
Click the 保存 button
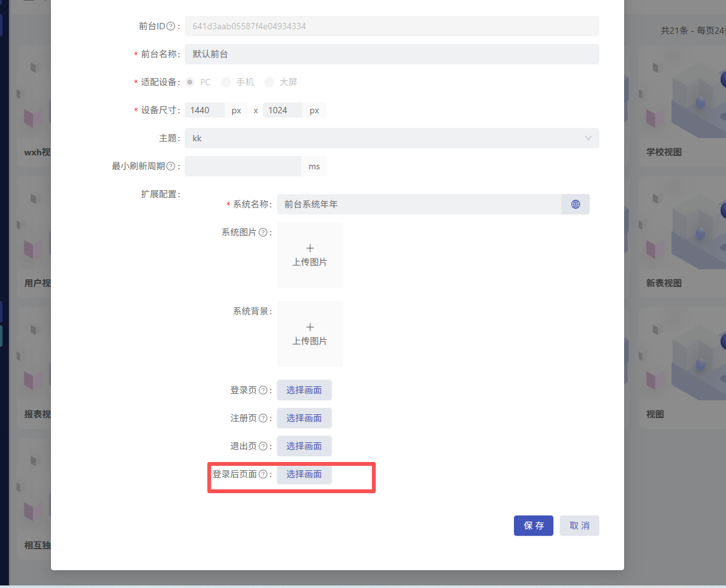(x=534, y=526)
